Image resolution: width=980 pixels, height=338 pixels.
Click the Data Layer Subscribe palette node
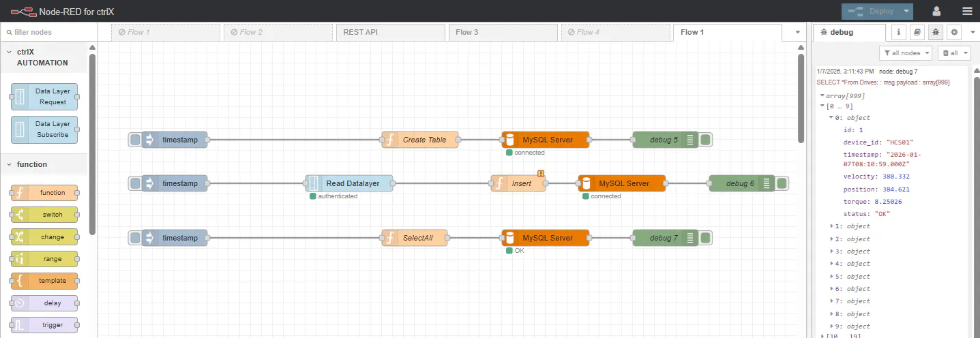click(x=45, y=129)
